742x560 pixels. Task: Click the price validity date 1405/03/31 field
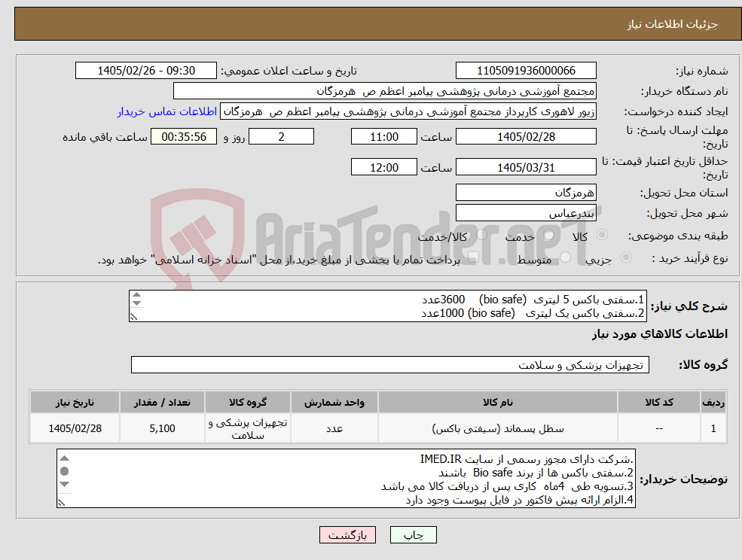click(x=526, y=167)
